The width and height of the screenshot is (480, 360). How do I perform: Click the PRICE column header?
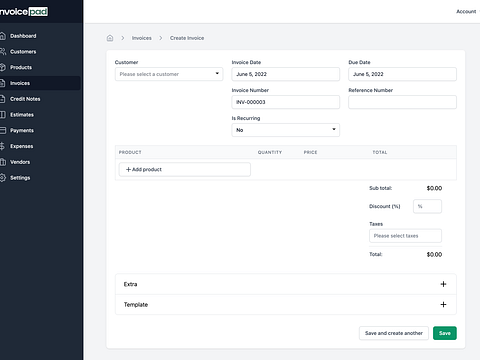tap(310, 152)
